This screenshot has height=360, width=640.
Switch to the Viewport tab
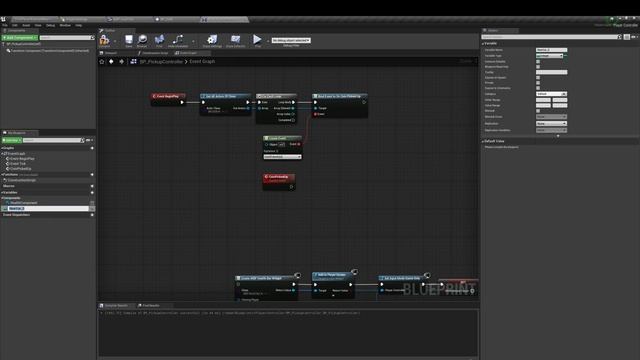(111, 53)
